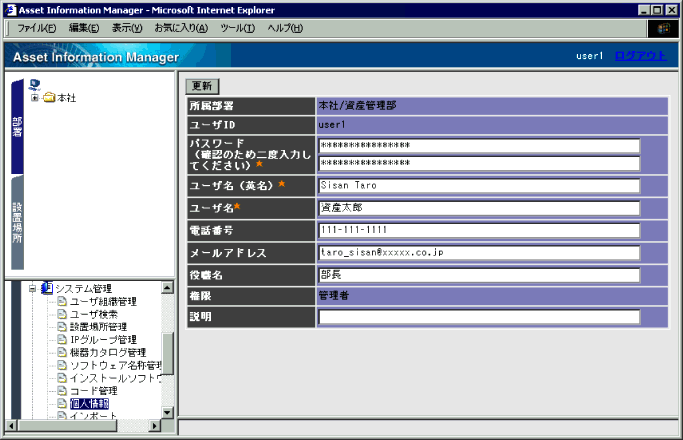Screen dimensions: 683x440
Task: Click the ユーザ名 field with 資産太郎
Action: click(x=479, y=208)
